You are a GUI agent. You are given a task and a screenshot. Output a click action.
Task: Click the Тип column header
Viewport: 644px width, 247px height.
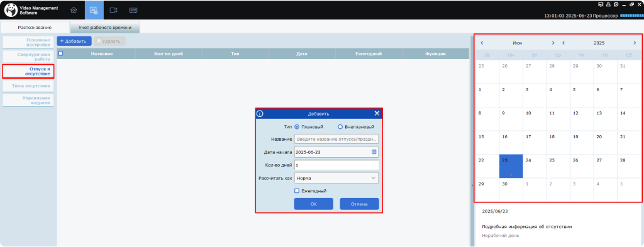pyautogui.click(x=235, y=54)
